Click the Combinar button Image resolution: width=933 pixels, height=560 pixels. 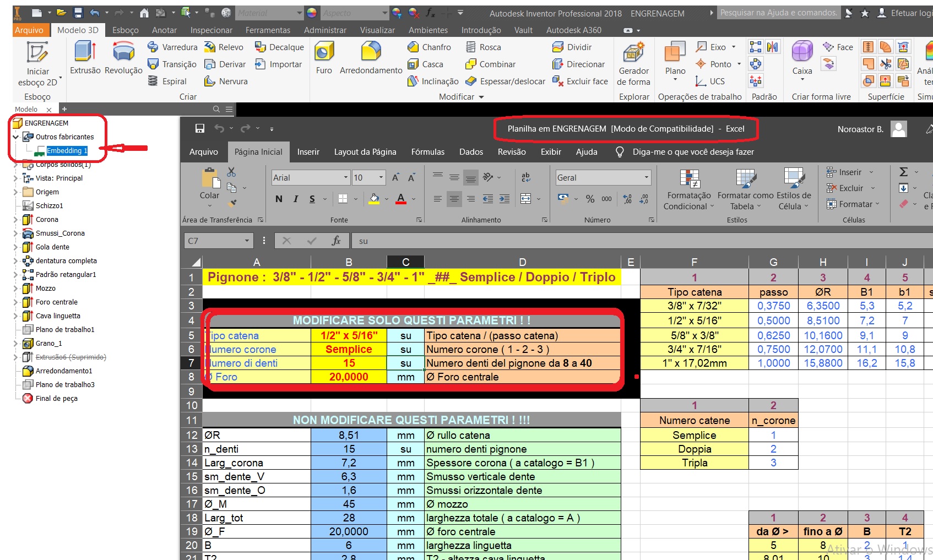pyautogui.click(x=491, y=64)
